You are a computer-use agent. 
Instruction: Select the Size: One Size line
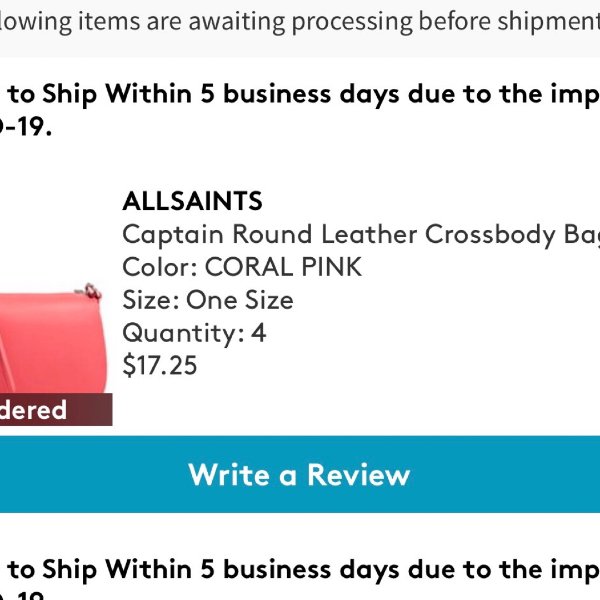[208, 300]
